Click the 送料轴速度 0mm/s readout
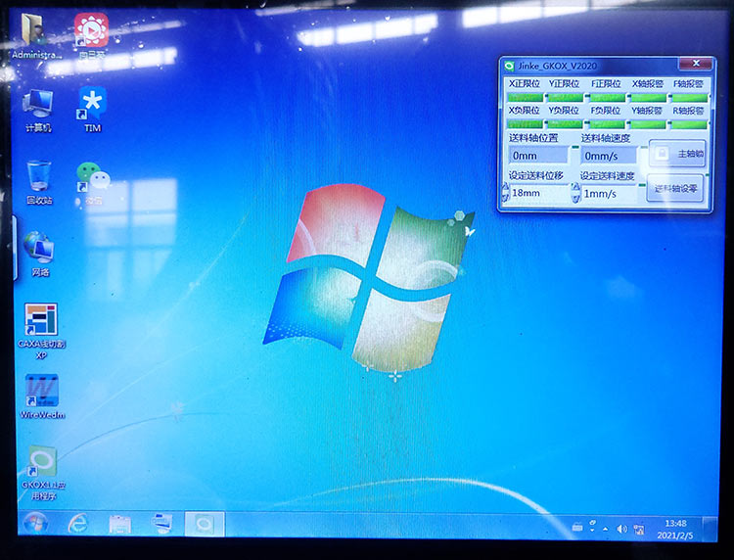 [609, 156]
